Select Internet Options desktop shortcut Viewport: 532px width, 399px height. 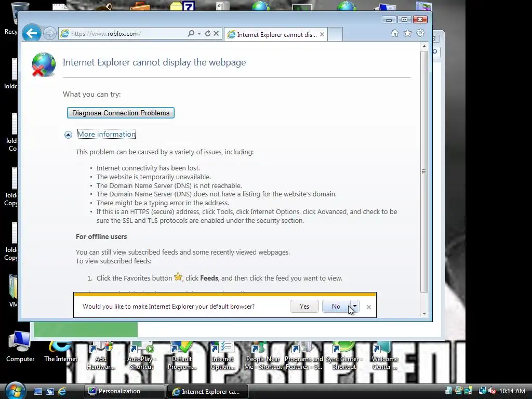(222, 356)
